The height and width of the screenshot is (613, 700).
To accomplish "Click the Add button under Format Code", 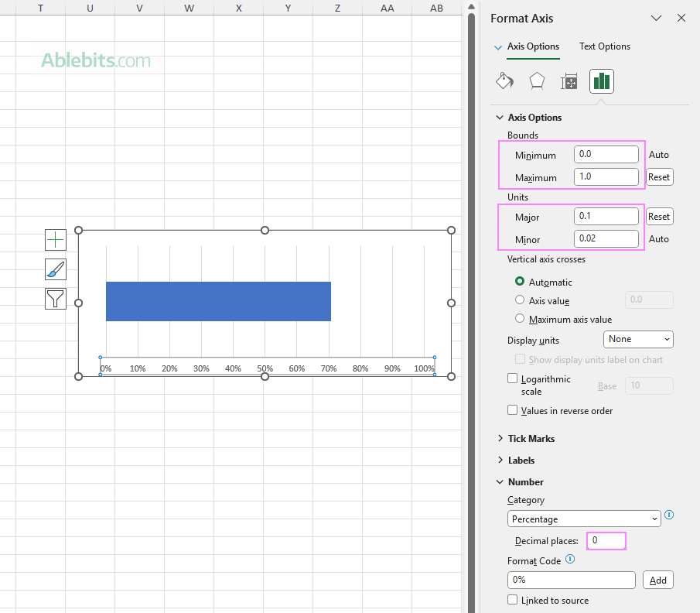I will 657,579.
